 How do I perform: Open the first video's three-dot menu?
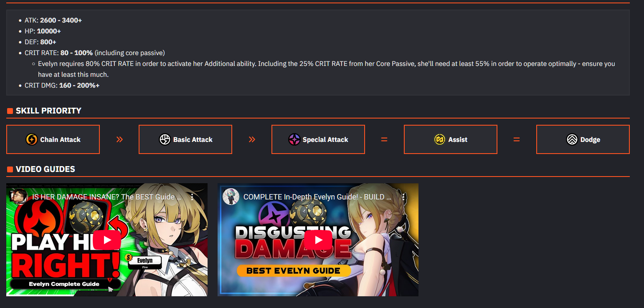click(192, 197)
